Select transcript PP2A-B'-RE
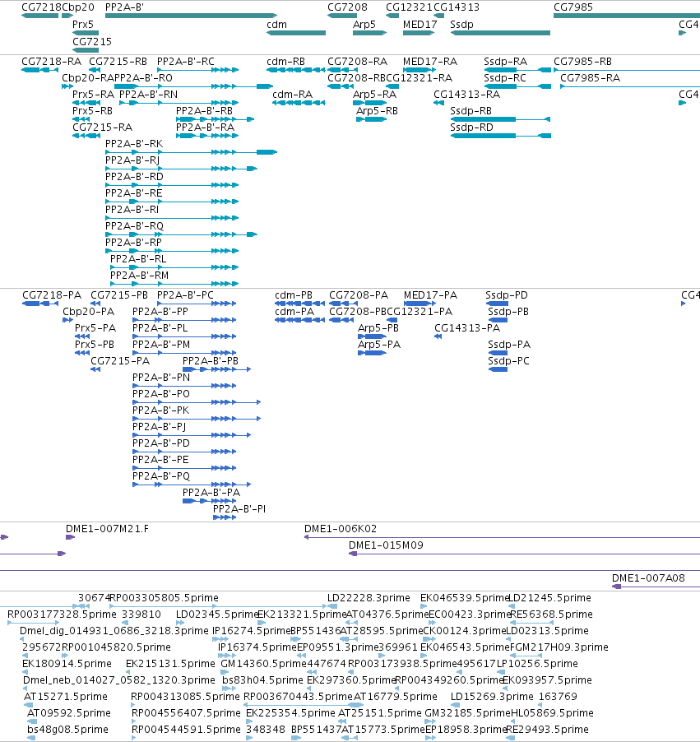This screenshot has height=742, width=700. pos(133,193)
